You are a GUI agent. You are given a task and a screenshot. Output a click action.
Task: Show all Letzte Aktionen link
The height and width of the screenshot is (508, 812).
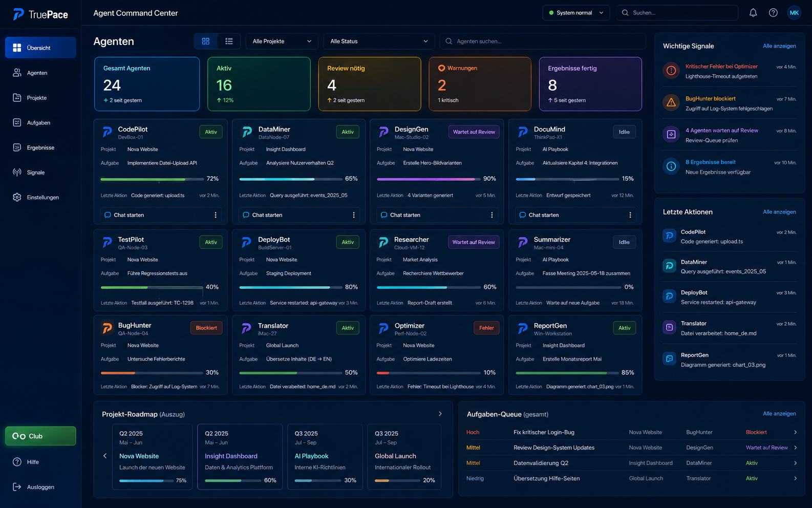[x=779, y=212]
